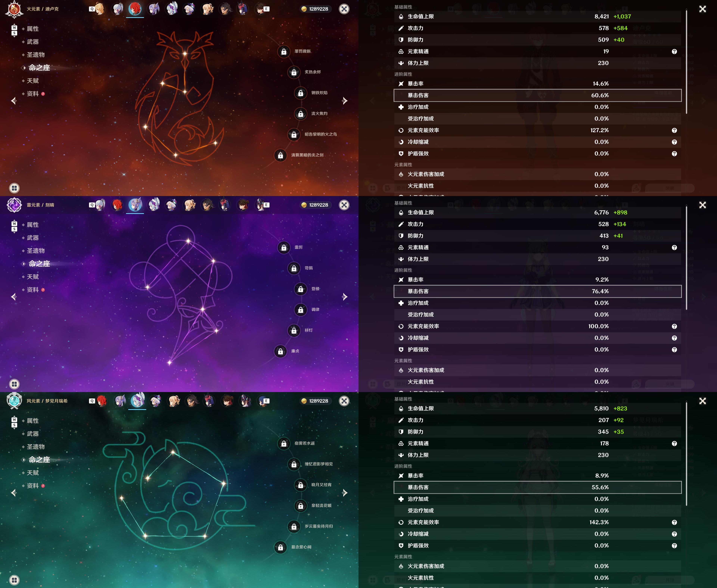Screen dimensions: 717x588
Task: Open 资料 on Mizuki's screen
Action: [32, 486]
